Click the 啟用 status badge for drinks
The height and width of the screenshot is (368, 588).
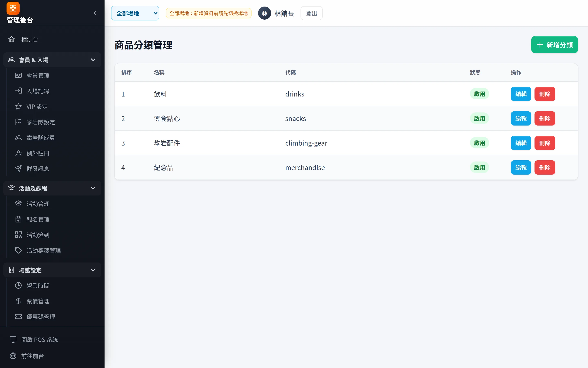[479, 94]
